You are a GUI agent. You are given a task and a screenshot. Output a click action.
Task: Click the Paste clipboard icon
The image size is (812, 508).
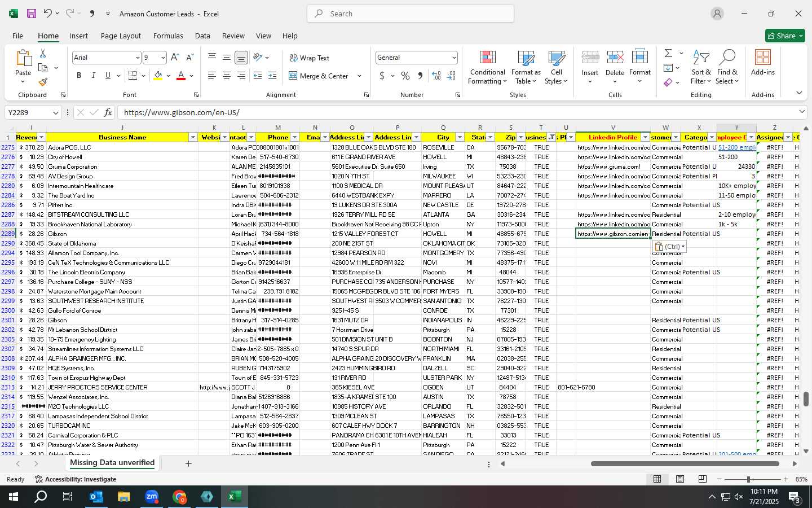tap(23, 58)
